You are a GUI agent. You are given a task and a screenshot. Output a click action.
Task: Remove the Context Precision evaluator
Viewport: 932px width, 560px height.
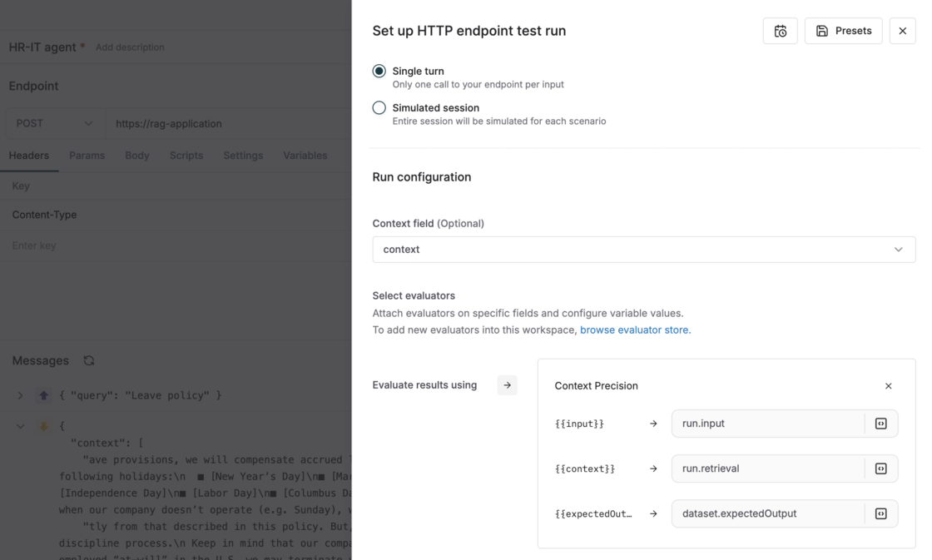click(888, 386)
